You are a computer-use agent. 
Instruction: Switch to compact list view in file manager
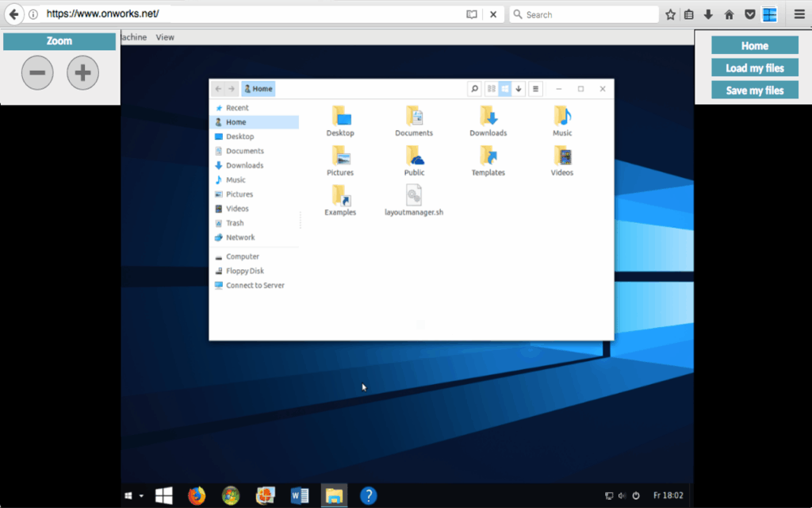point(492,88)
